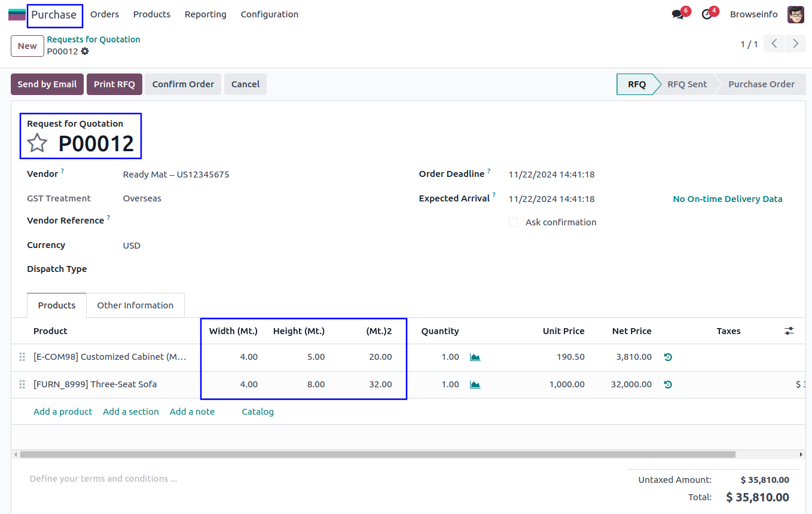Switch to the Other Information tab
812x514 pixels.
tap(135, 305)
